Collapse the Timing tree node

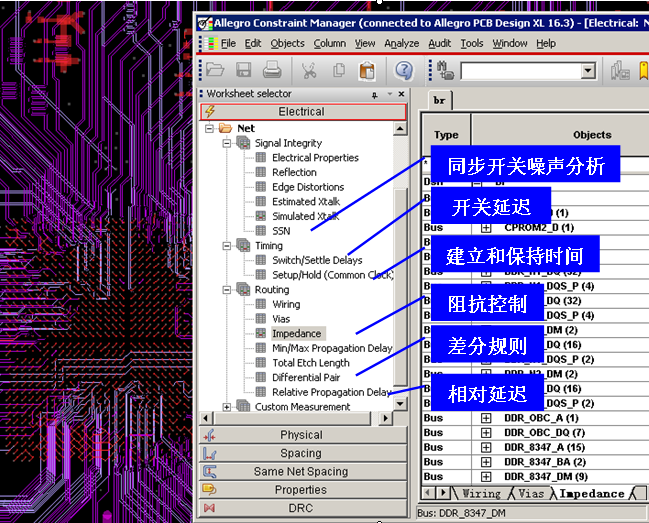click(227, 246)
